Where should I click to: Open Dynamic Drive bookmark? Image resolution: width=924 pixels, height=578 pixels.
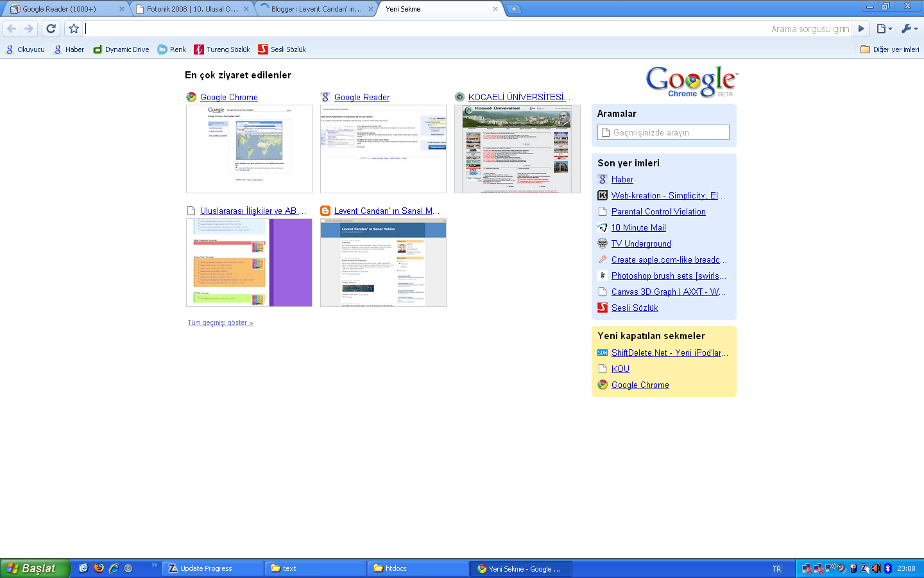(121, 49)
